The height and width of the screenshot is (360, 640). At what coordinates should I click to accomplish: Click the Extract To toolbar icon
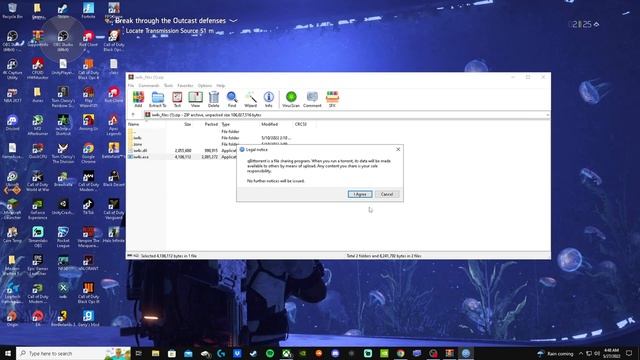[x=158, y=99]
